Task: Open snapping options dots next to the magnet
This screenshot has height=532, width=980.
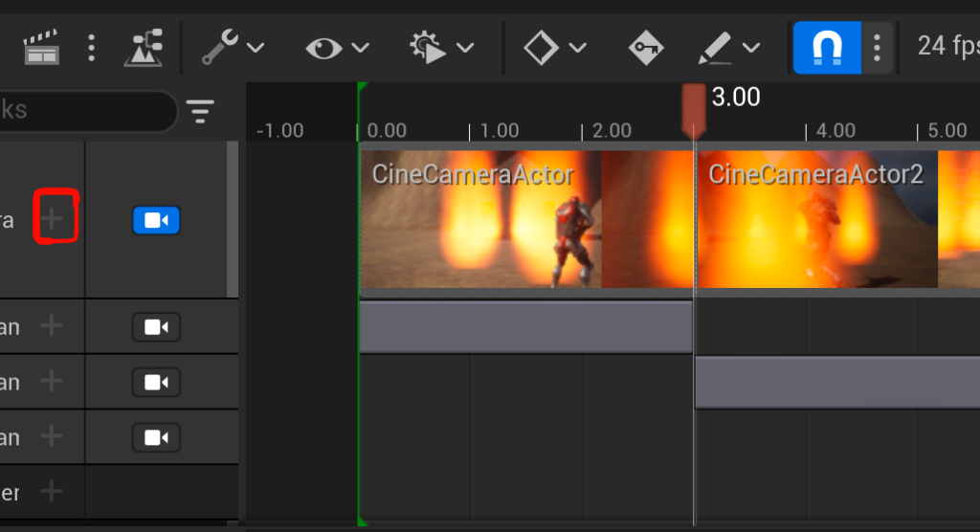Action: click(x=877, y=47)
